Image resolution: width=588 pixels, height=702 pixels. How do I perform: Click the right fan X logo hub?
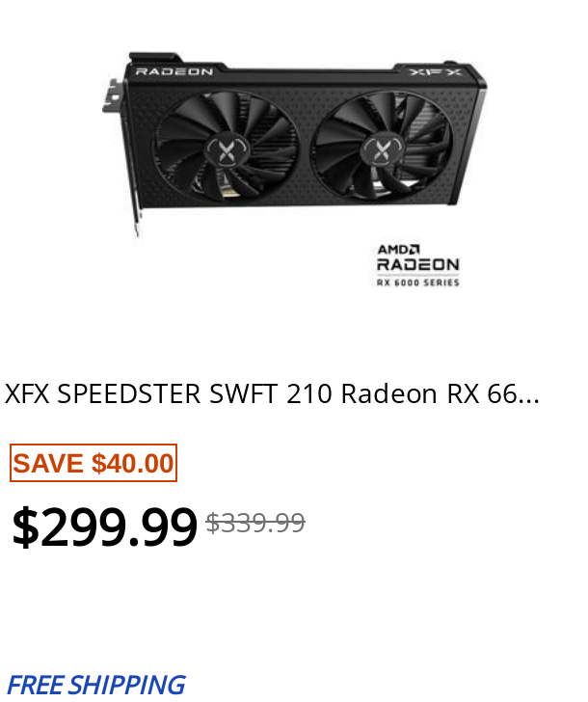(382, 149)
